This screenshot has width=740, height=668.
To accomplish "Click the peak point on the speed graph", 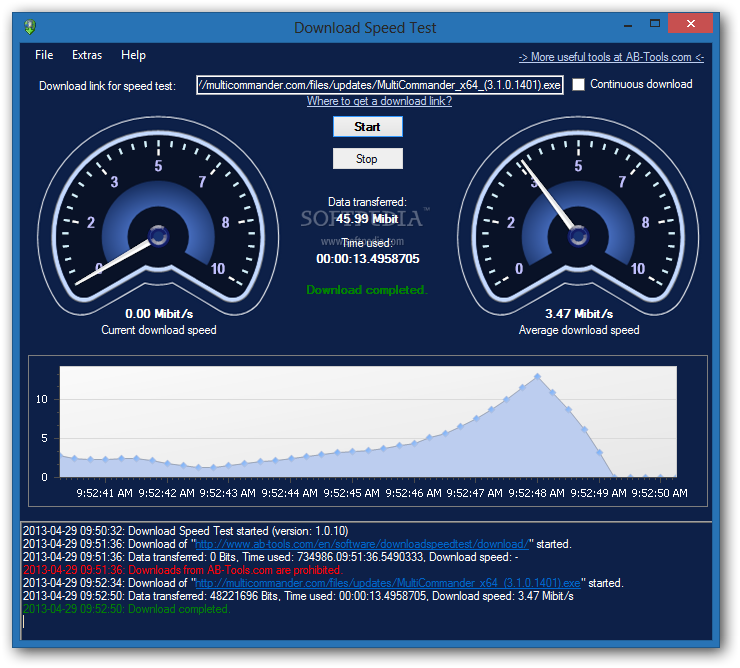I will 537,376.
